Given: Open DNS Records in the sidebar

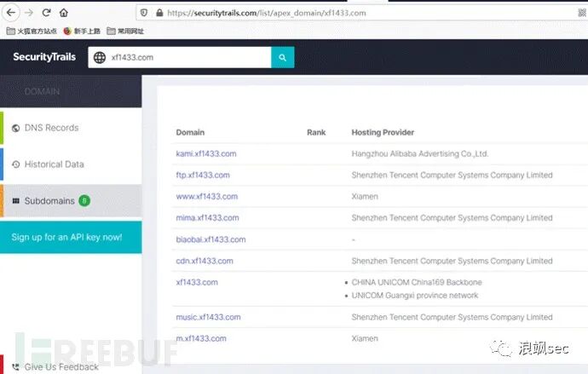Looking at the screenshot, I should [x=71, y=128].
